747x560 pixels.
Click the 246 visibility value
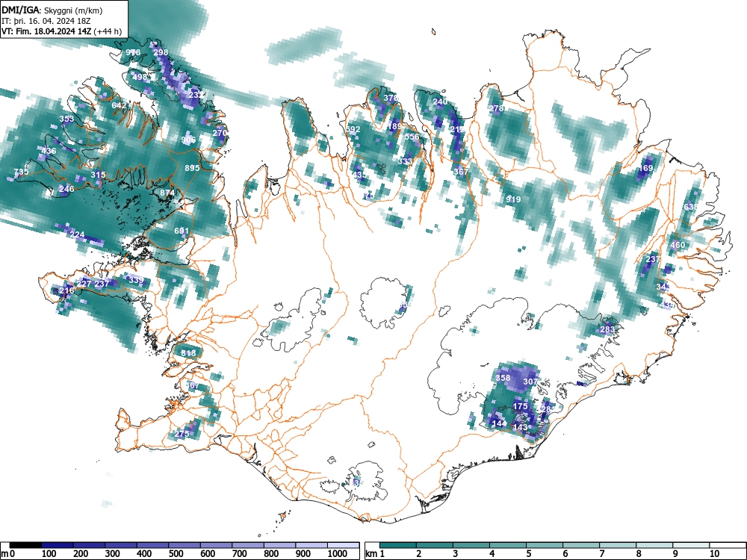coord(66,189)
